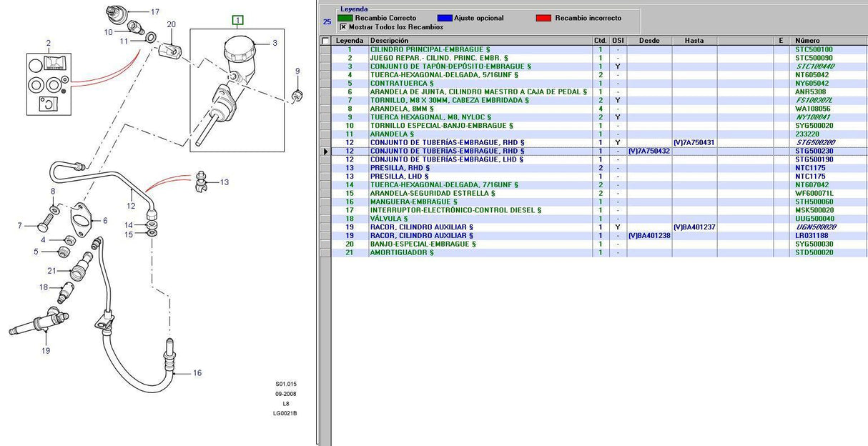
Task: Open part number LR031188 in the list
Action: pos(812,235)
